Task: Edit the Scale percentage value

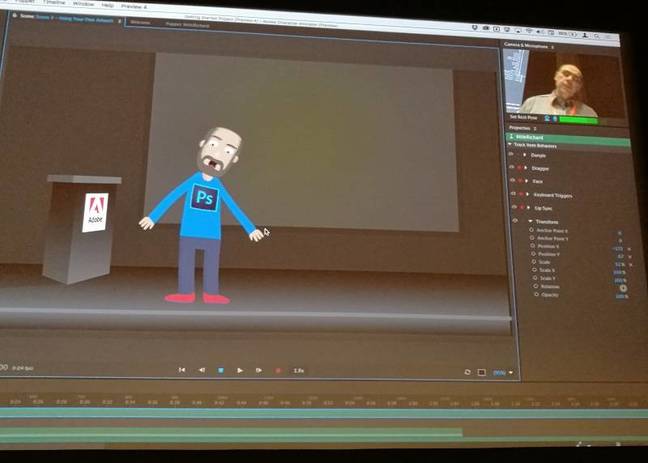Action: (619, 264)
